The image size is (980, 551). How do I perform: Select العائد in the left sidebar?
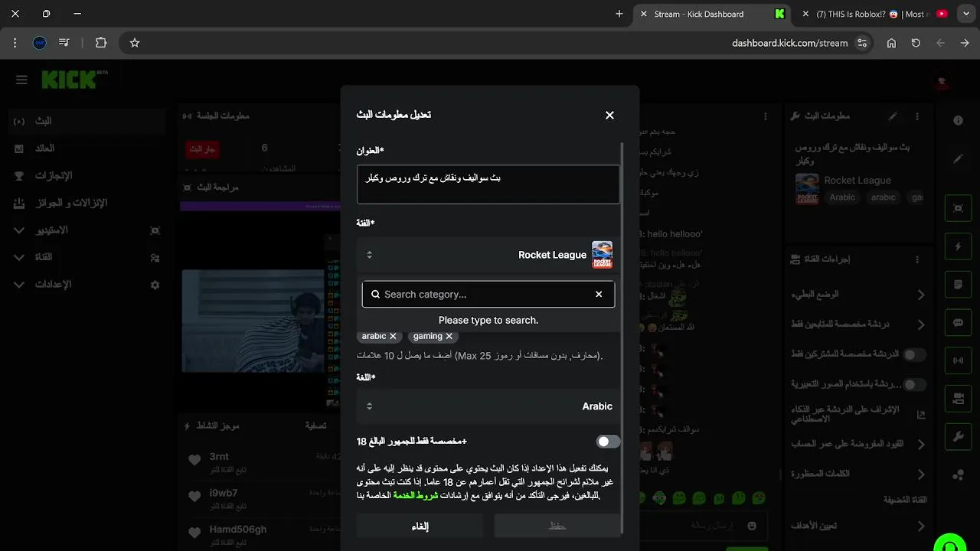pyautogui.click(x=87, y=148)
